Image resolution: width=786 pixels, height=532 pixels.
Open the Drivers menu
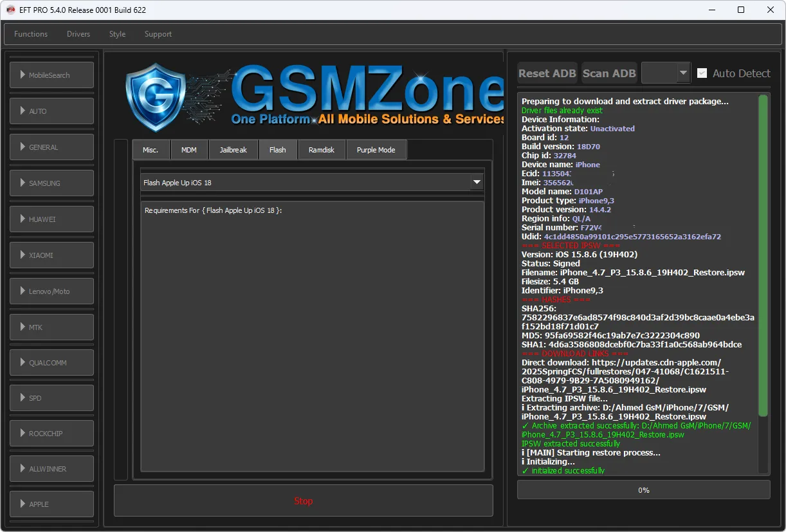point(78,34)
